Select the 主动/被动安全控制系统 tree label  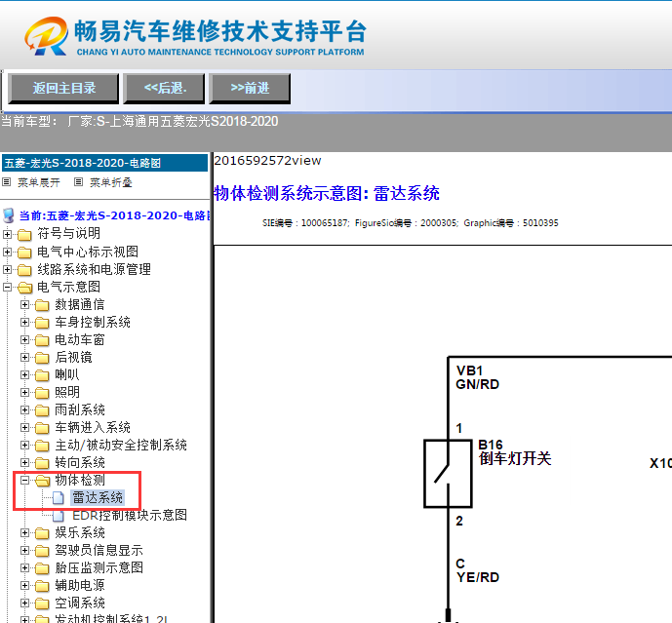(x=121, y=446)
